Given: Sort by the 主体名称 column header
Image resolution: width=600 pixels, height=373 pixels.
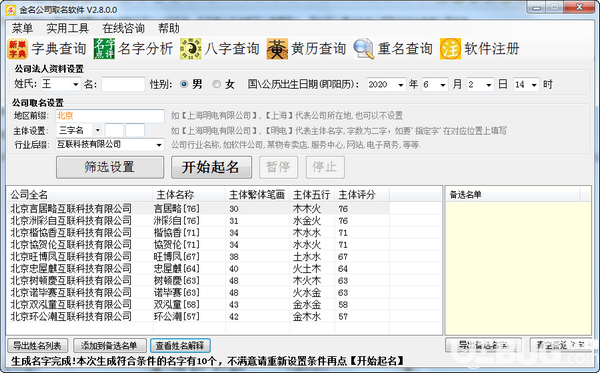Looking at the screenshot, I should click(x=189, y=194).
